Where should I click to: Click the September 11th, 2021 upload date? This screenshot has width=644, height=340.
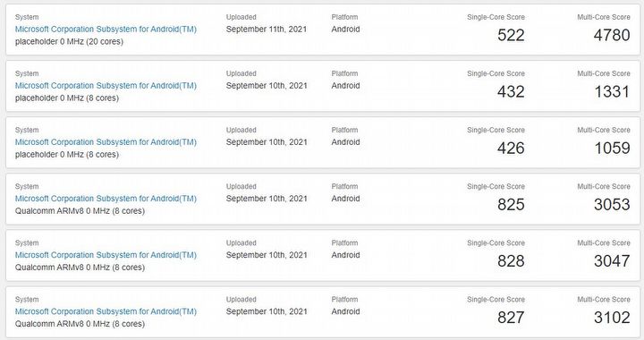(x=267, y=30)
